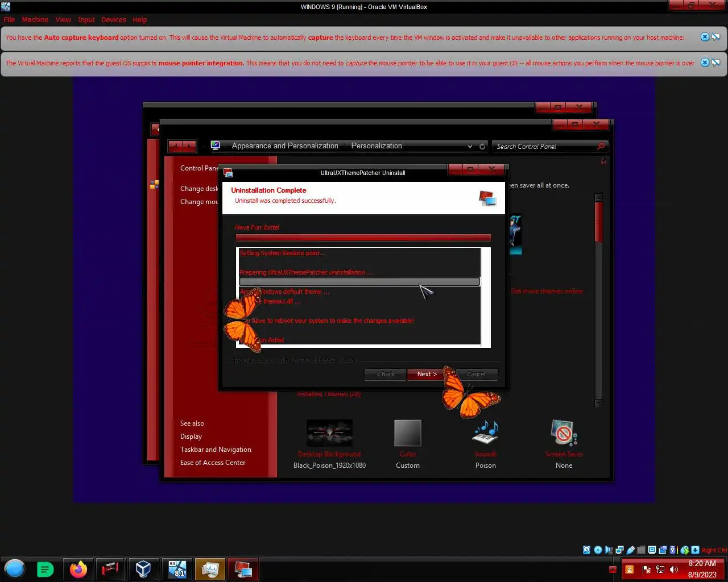
Task: Click the refresh icon in address bar
Action: 482,146
